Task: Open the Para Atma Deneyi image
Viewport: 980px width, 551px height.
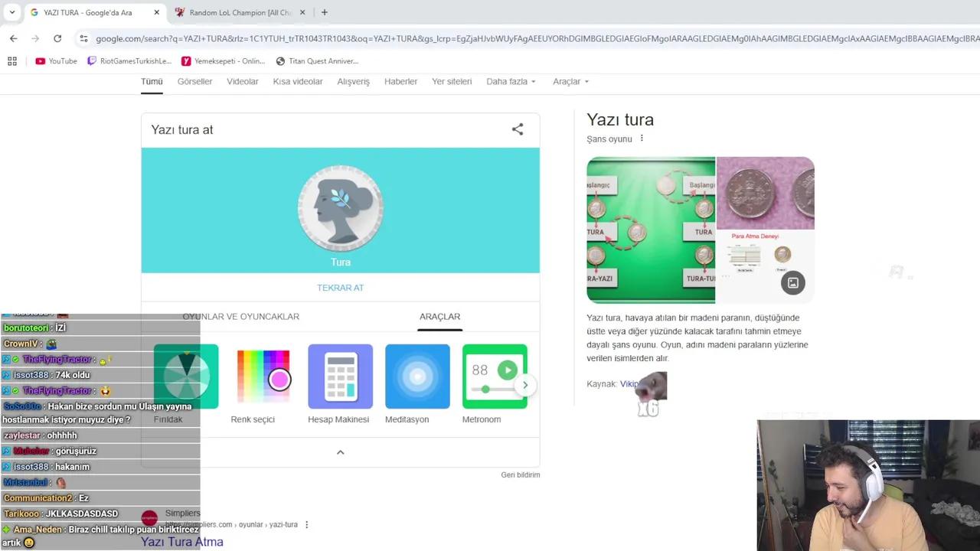Action: (x=766, y=266)
